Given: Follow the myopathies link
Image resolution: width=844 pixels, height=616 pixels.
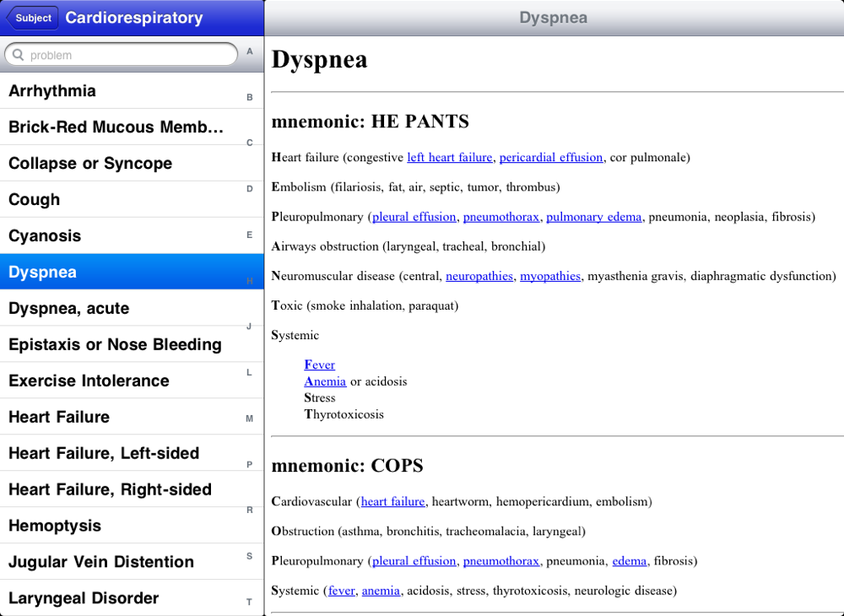Looking at the screenshot, I should (550, 276).
